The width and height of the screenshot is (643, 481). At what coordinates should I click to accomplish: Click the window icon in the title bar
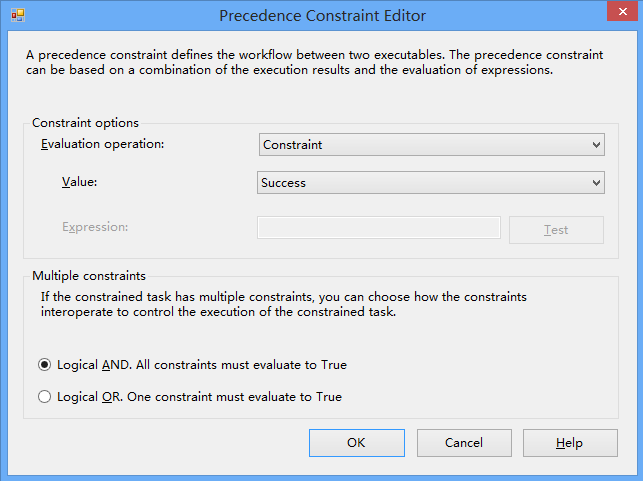pos(17,16)
